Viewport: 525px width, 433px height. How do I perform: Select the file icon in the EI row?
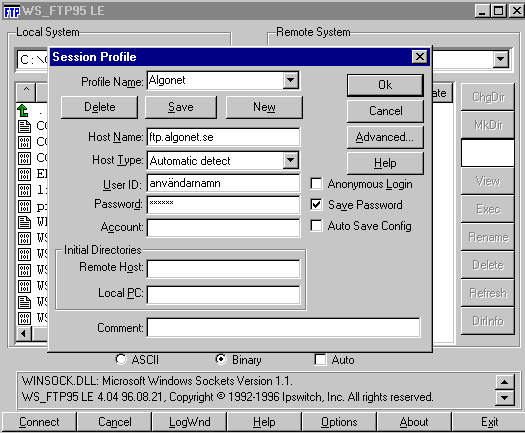point(24,174)
